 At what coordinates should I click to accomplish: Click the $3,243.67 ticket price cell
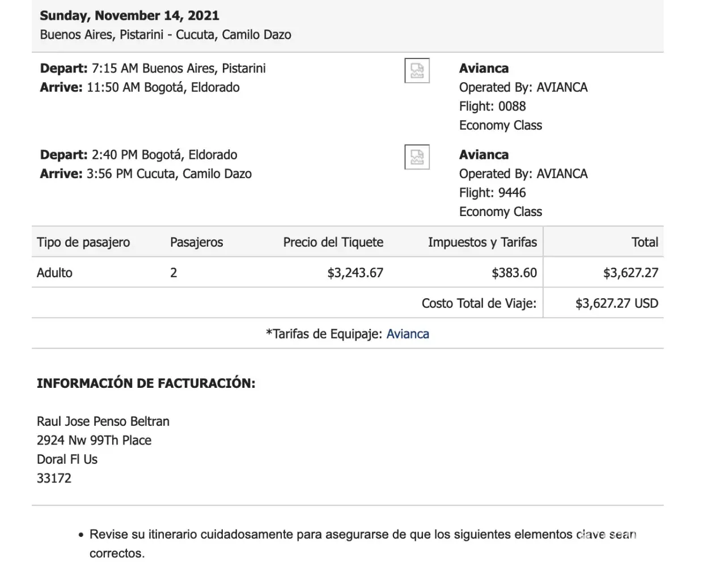355,273
